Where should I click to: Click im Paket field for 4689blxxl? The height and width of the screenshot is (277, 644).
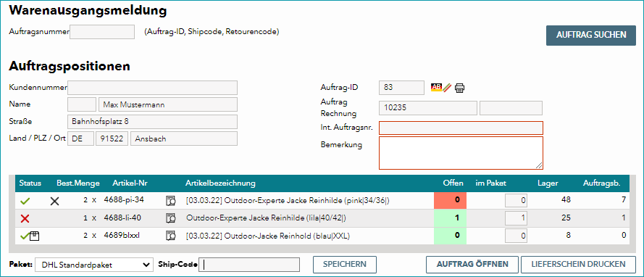point(517,236)
